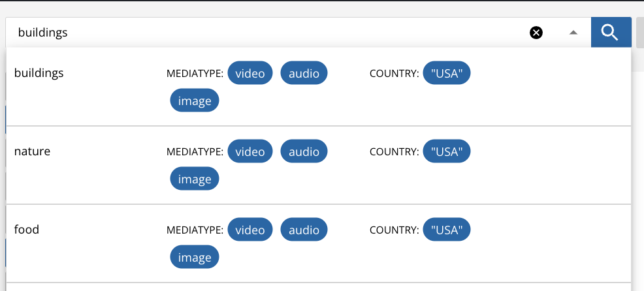Click the video tag in the buildings row
The width and height of the screenshot is (644, 291).
click(x=250, y=74)
